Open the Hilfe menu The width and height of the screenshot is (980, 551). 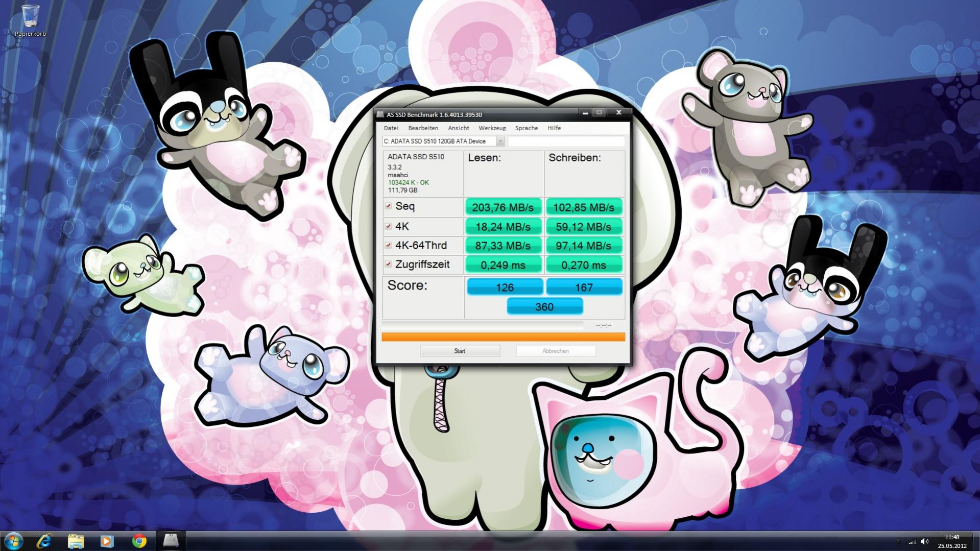[554, 128]
